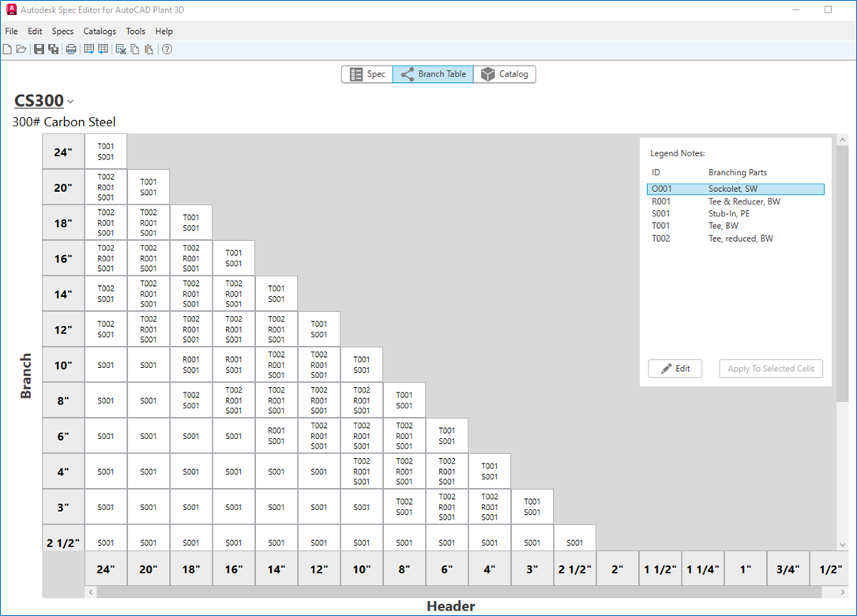Image resolution: width=857 pixels, height=616 pixels.
Task: Click the 12" header column label
Action: pyautogui.click(x=319, y=569)
